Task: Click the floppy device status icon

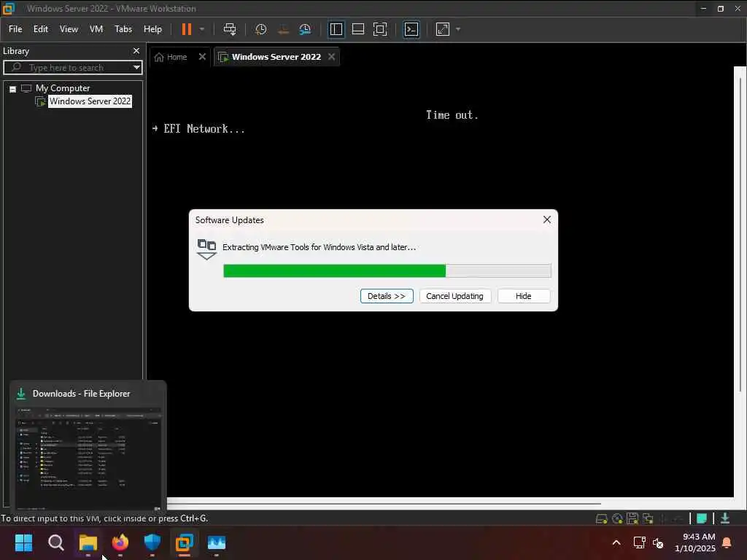Action: pos(632,518)
